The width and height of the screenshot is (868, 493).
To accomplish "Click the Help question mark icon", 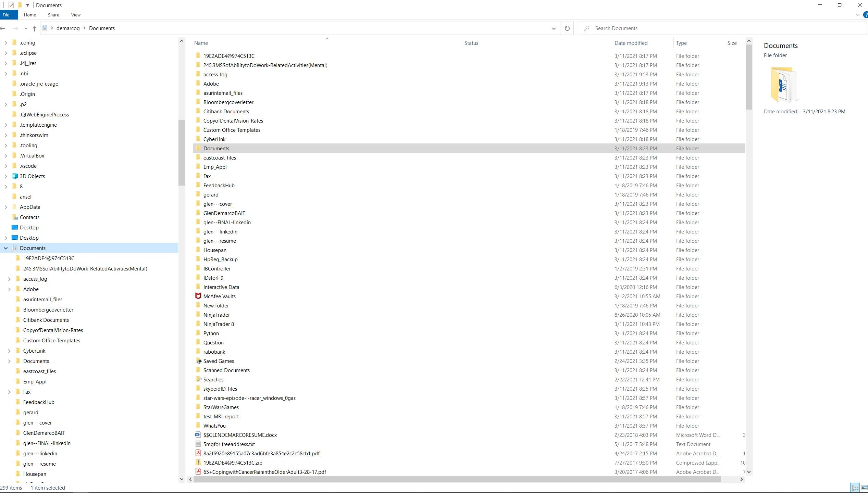I will click(865, 15).
